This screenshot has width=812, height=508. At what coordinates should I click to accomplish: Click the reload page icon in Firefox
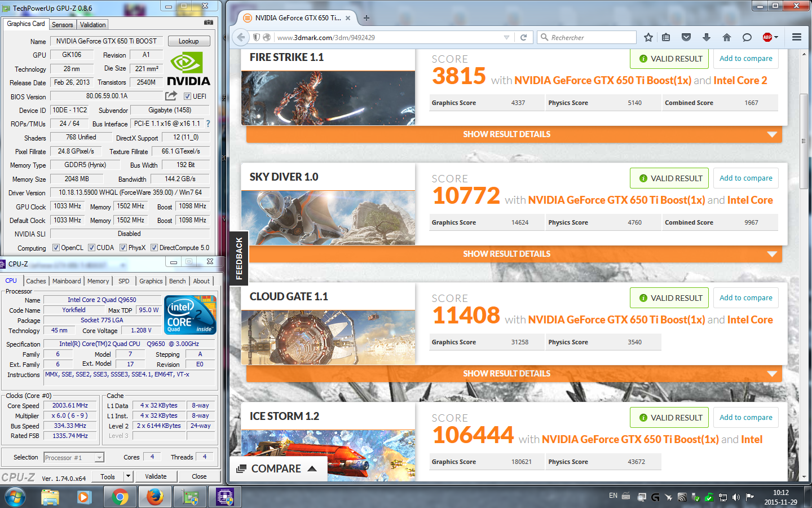point(523,37)
